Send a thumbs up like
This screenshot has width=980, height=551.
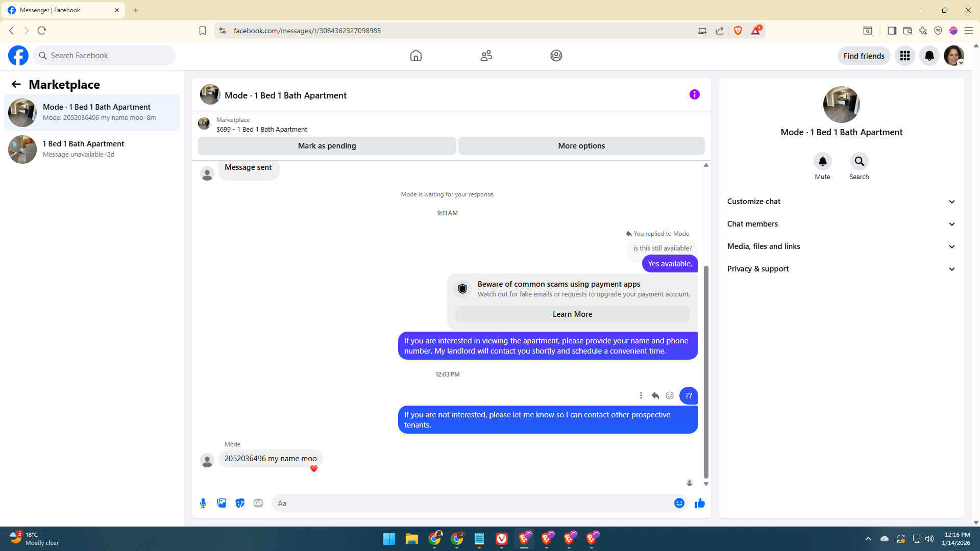tap(699, 503)
